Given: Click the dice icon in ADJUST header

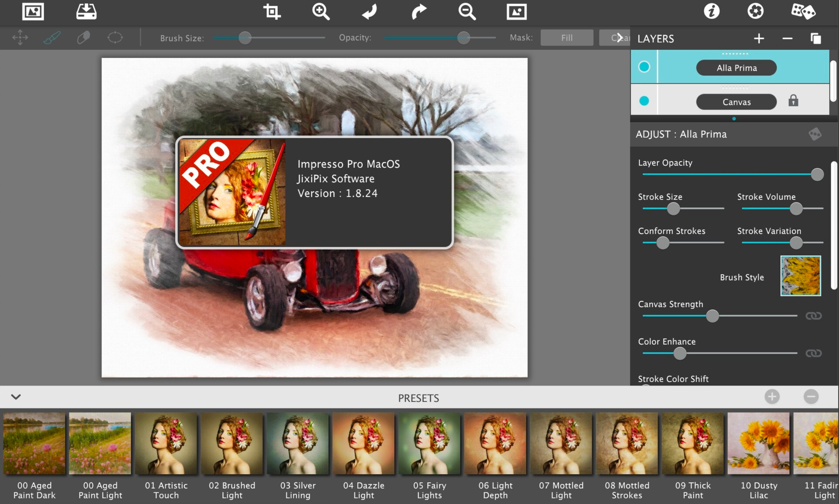Looking at the screenshot, I should tap(815, 134).
